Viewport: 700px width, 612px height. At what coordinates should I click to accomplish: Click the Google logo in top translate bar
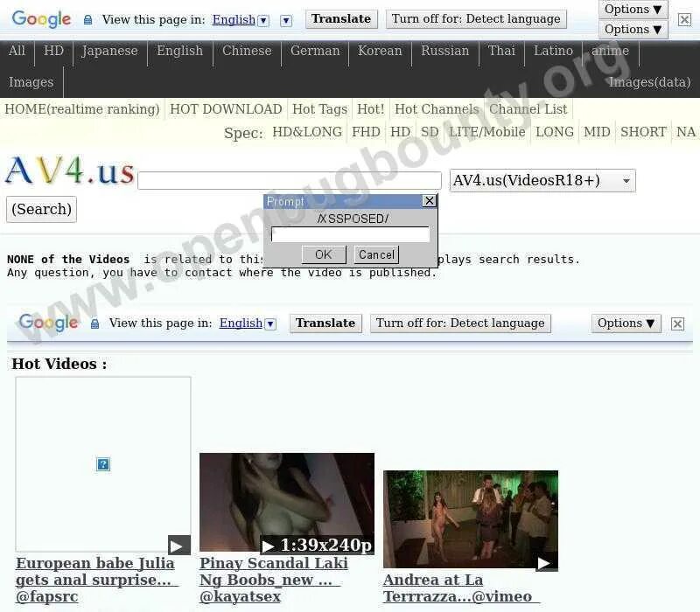click(41, 19)
